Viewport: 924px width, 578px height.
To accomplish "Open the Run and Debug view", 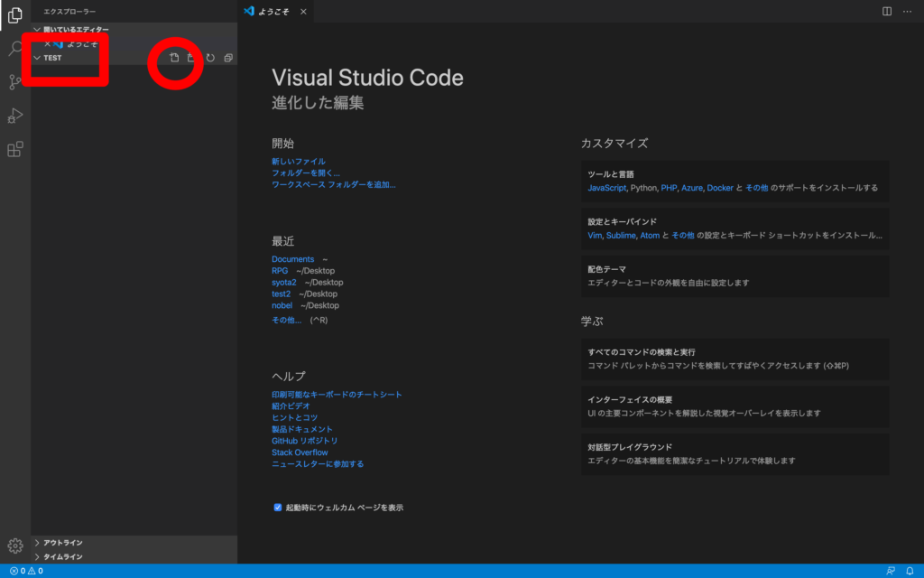I will click(x=15, y=116).
